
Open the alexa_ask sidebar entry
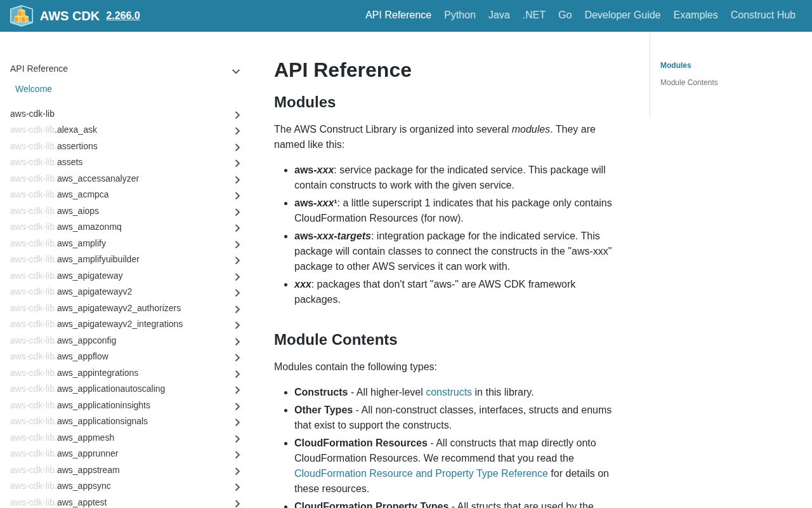(x=54, y=130)
